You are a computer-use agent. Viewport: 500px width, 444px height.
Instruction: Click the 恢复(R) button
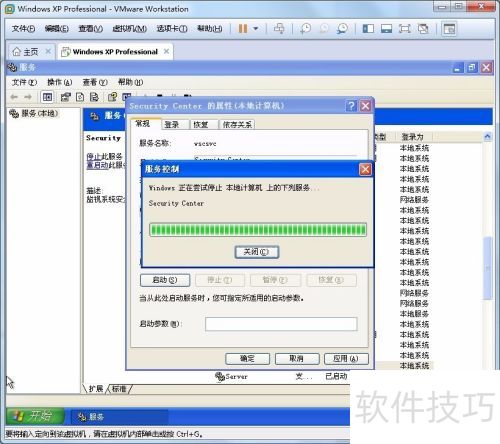tap(331, 280)
